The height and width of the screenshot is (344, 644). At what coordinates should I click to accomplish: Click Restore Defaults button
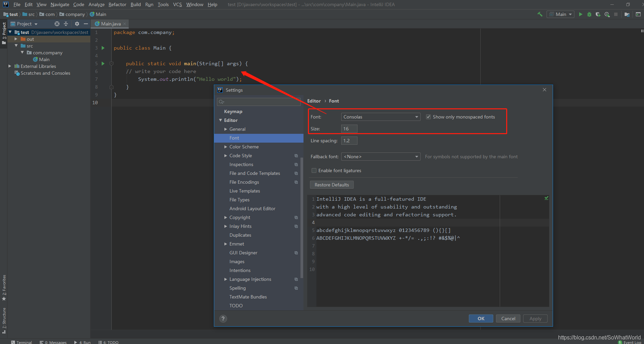332,185
